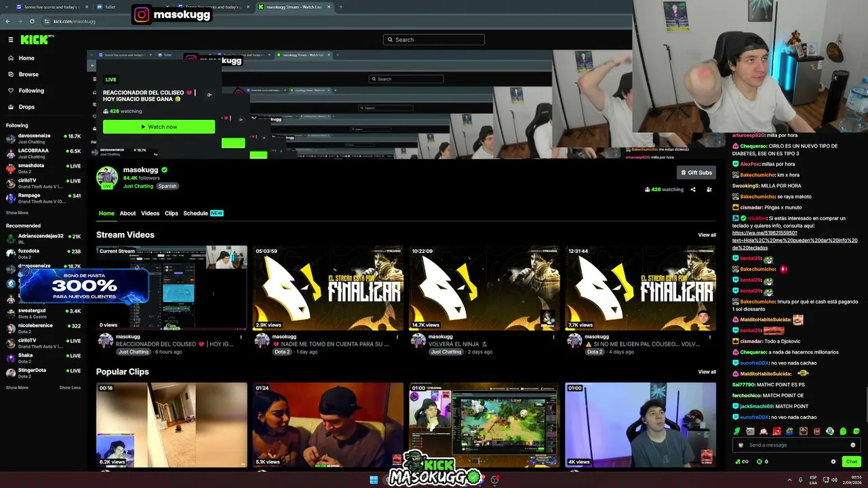
Task: Open options menu for NADIE ME TOMO video
Action: pos(397,337)
